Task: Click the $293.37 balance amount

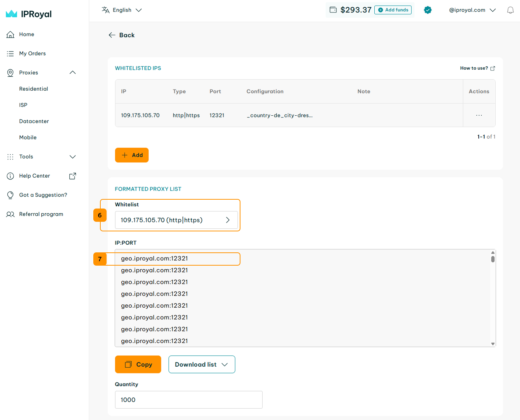Action: (x=356, y=10)
